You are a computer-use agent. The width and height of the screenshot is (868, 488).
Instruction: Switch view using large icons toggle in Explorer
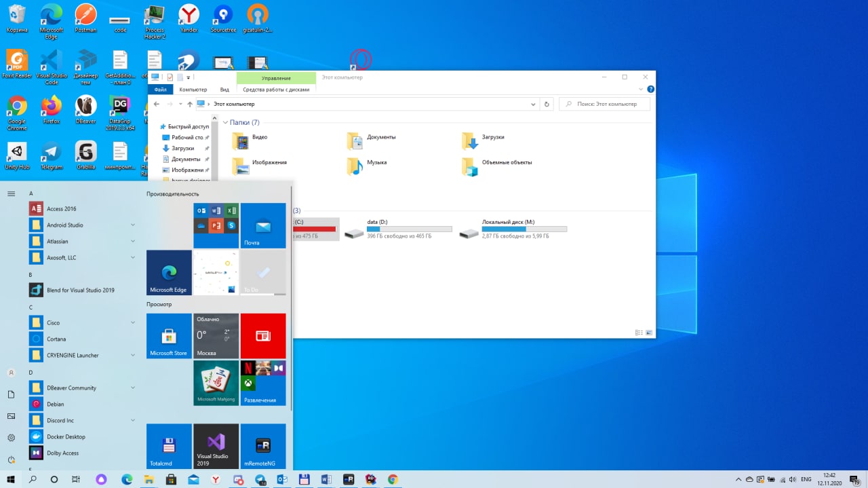click(x=649, y=333)
